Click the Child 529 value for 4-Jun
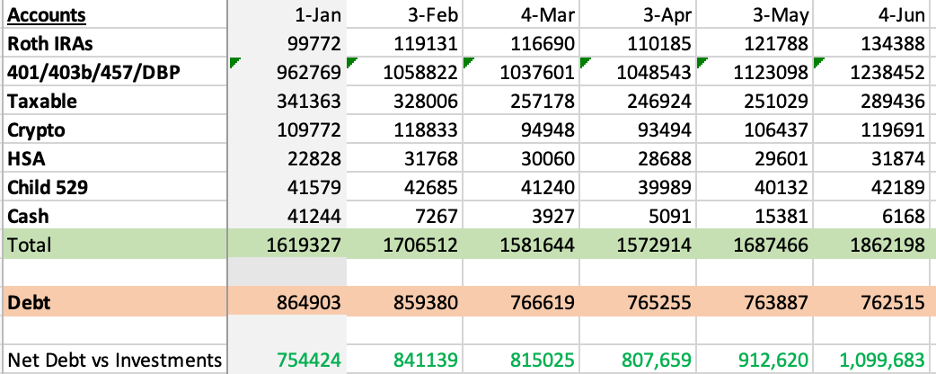 [873, 187]
